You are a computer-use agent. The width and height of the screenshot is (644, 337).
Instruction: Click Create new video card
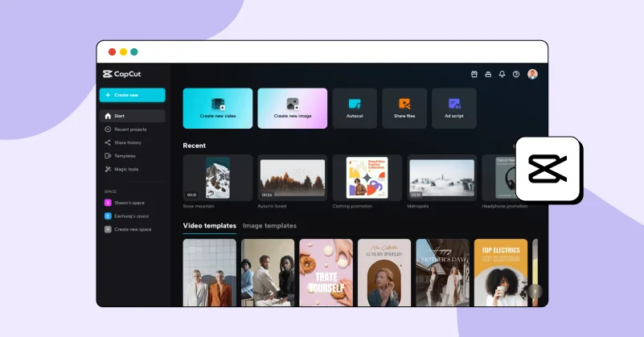pos(218,108)
